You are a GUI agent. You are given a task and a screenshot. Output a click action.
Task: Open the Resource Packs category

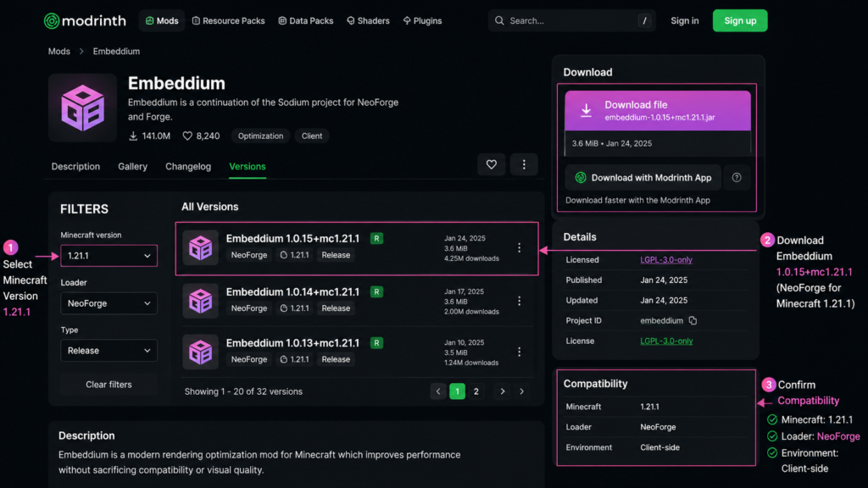[228, 20]
